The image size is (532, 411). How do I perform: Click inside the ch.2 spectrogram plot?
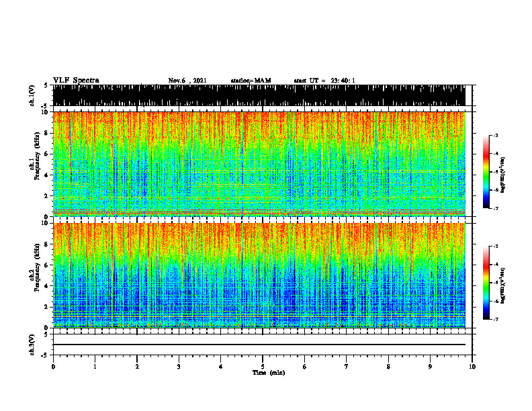259,275
